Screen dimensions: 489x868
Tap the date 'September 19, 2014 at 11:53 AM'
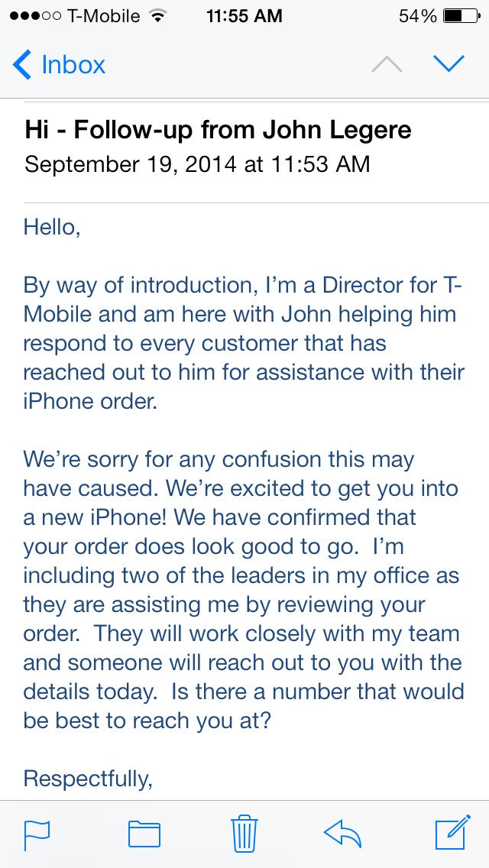[196, 164]
